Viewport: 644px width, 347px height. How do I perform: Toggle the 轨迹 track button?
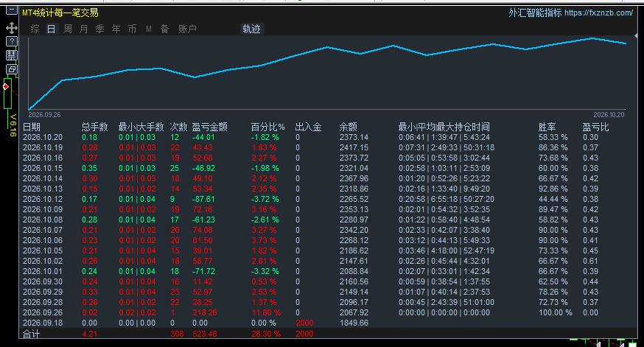coord(251,29)
